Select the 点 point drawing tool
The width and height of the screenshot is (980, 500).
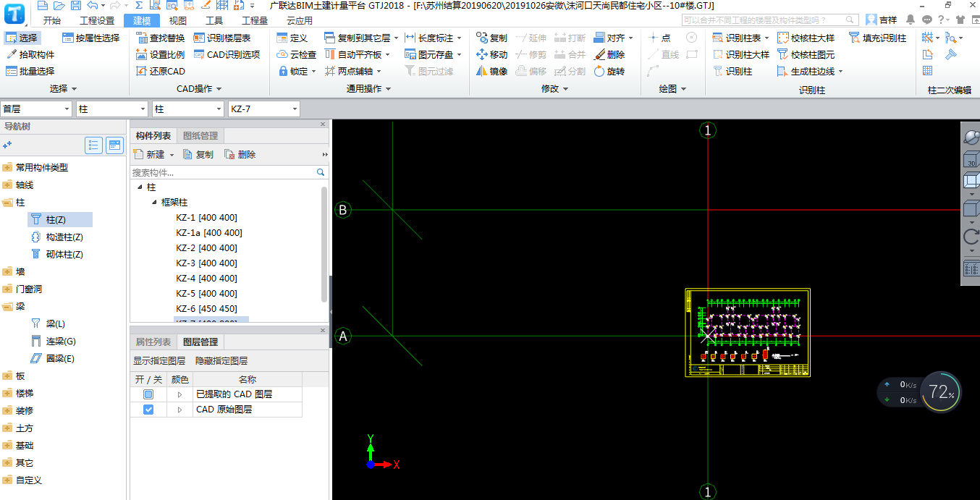point(659,38)
